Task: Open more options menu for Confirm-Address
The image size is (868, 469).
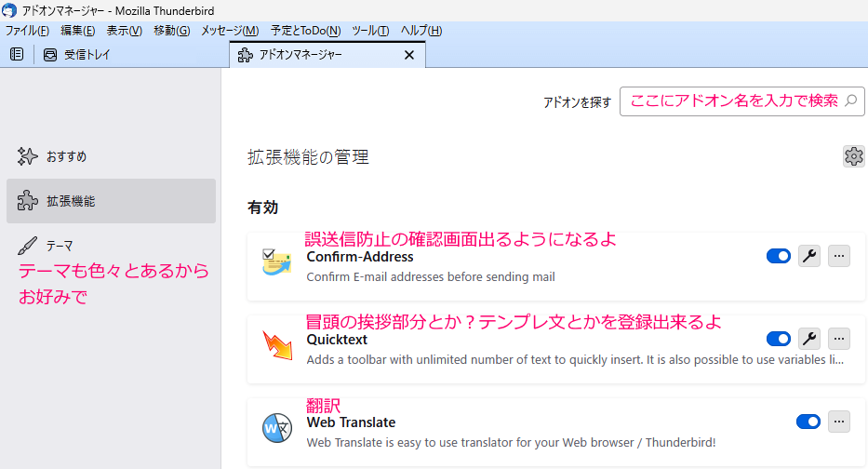Action: click(x=839, y=256)
